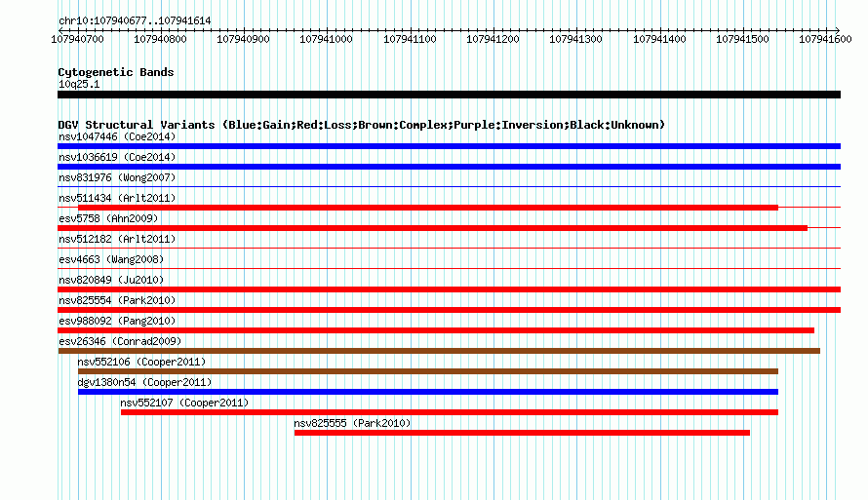Click nsv825555 (Park2010) label

352,423
